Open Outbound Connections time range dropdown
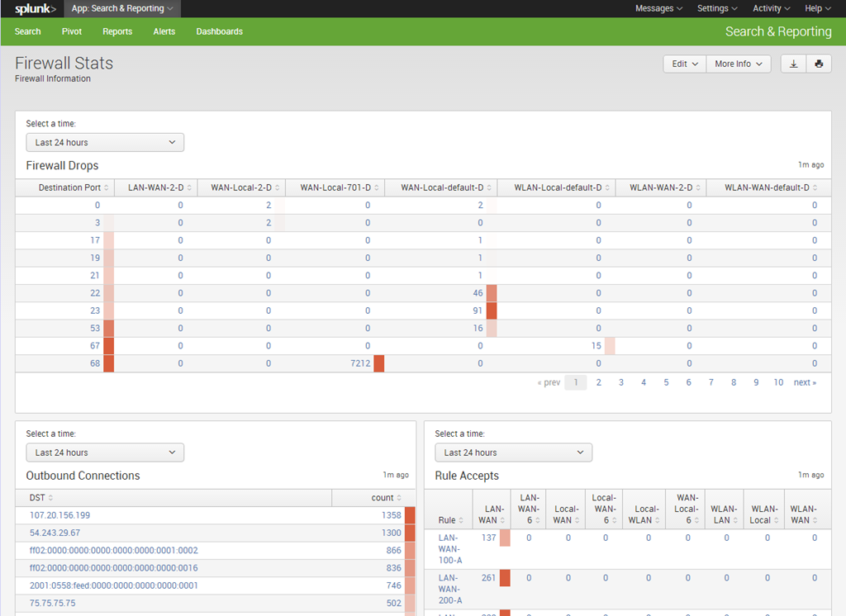This screenshot has width=846, height=616. (x=105, y=453)
